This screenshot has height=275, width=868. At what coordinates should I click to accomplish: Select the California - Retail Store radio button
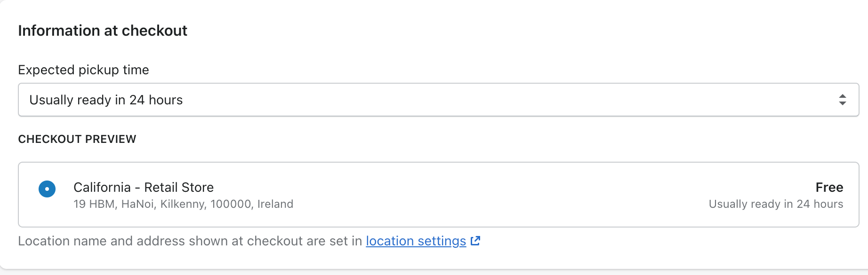pos(47,189)
